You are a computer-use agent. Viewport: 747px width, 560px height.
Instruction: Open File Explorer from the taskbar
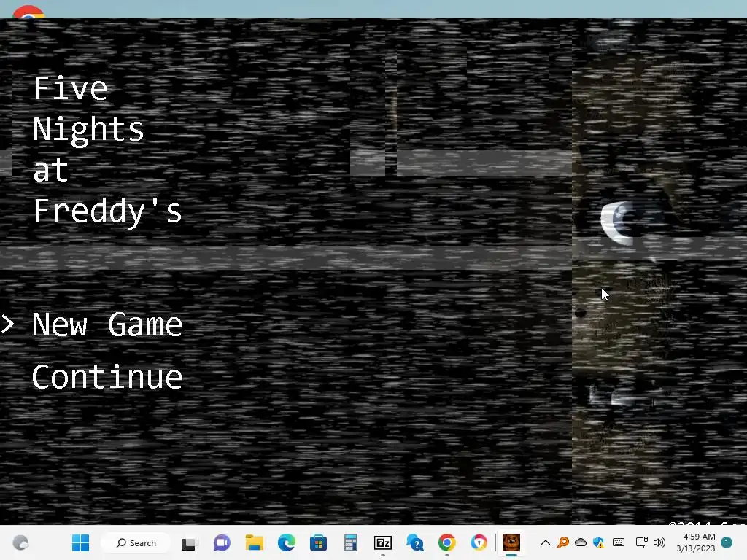(254, 542)
